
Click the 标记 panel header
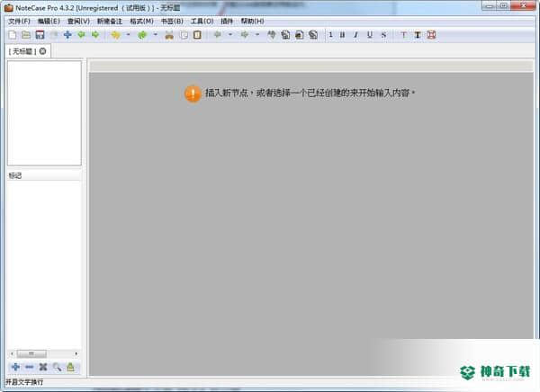pos(44,175)
